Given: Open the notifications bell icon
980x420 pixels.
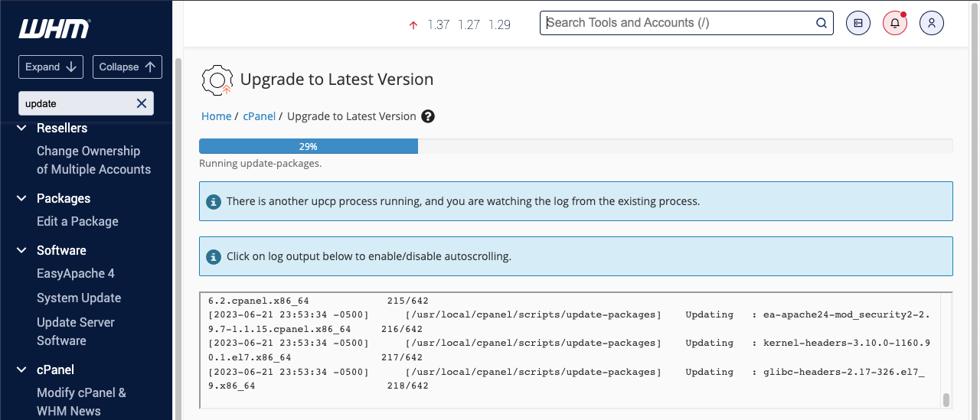Looking at the screenshot, I should point(894,23).
